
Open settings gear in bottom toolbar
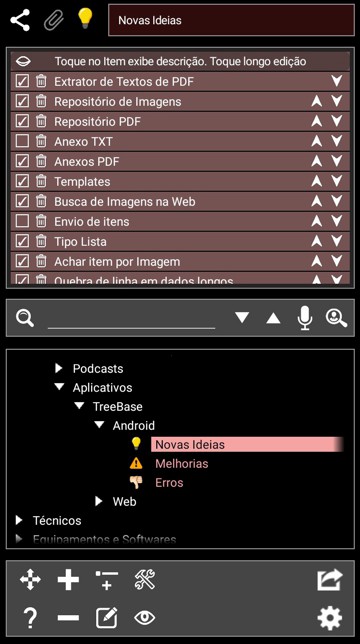click(330, 617)
